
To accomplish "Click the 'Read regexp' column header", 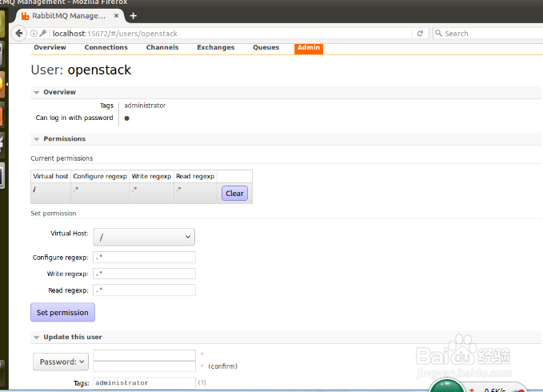I will pyautogui.click(x=195, y=176).
